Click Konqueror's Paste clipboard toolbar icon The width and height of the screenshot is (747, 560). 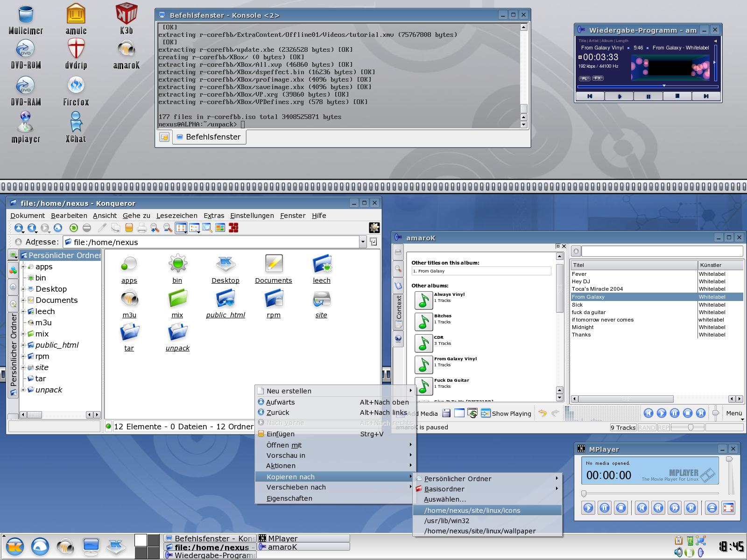coord(129,228)
